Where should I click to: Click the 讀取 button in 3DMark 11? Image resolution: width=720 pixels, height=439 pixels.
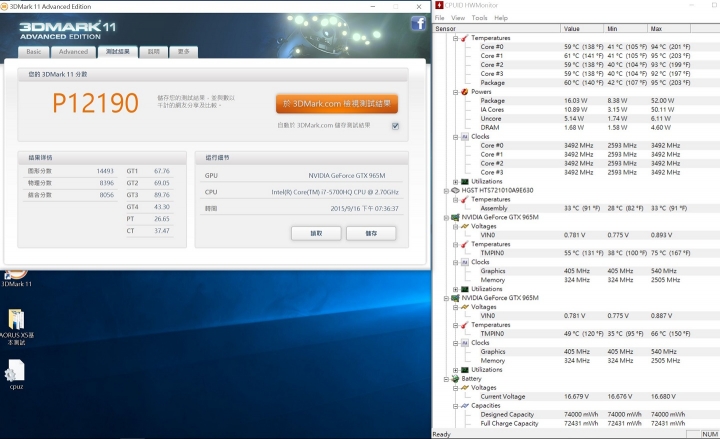click(x=316, y=233)
